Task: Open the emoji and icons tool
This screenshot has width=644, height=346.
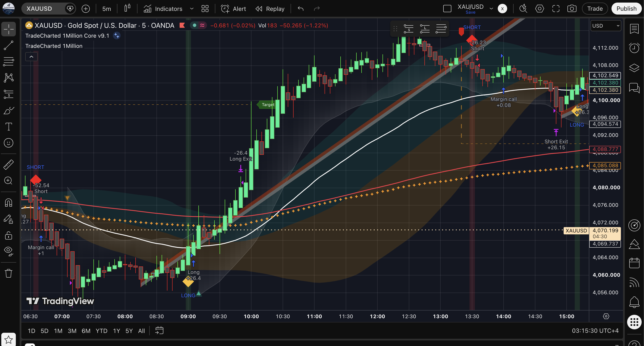Action: [x=9, y=143]
